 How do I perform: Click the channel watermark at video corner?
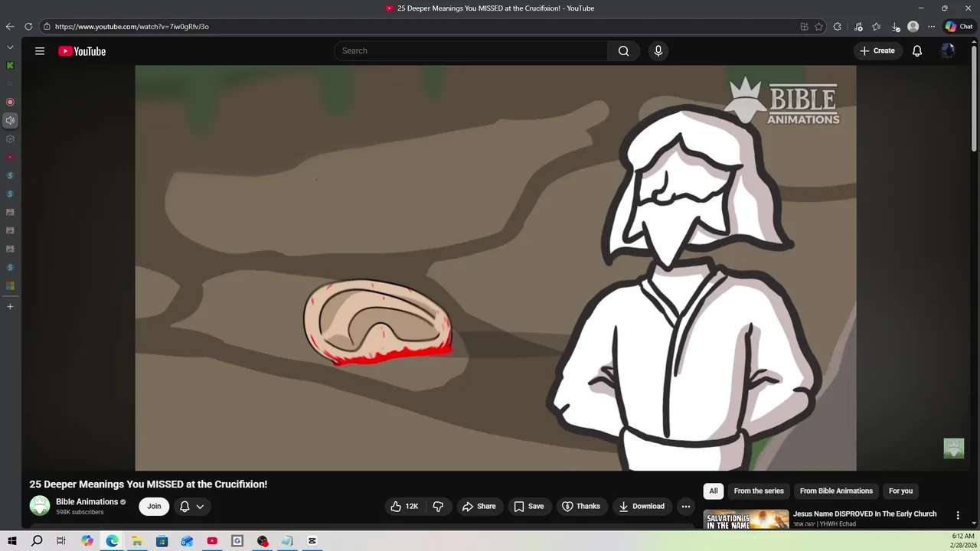953,448
